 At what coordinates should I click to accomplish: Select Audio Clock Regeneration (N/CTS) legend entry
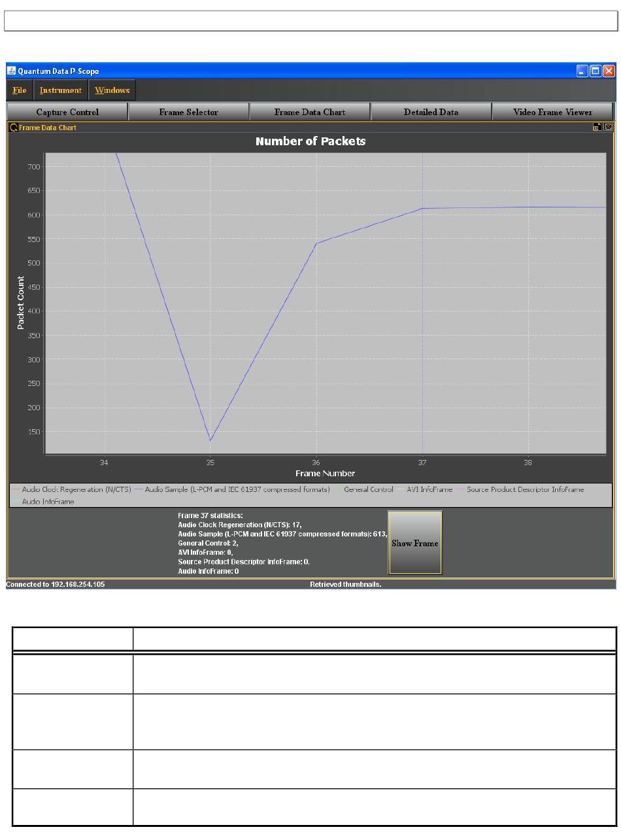[70, 489]
